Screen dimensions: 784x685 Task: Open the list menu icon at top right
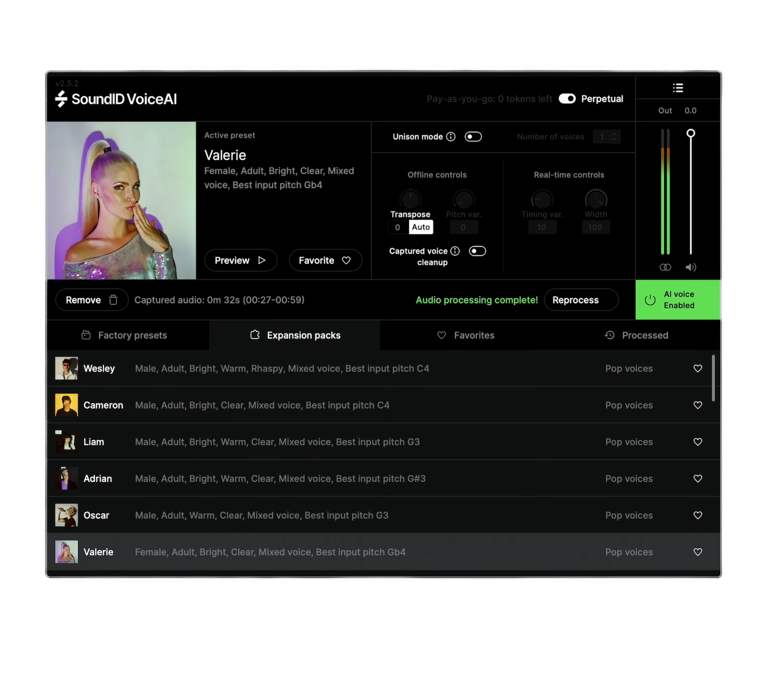tap(678, 88)
